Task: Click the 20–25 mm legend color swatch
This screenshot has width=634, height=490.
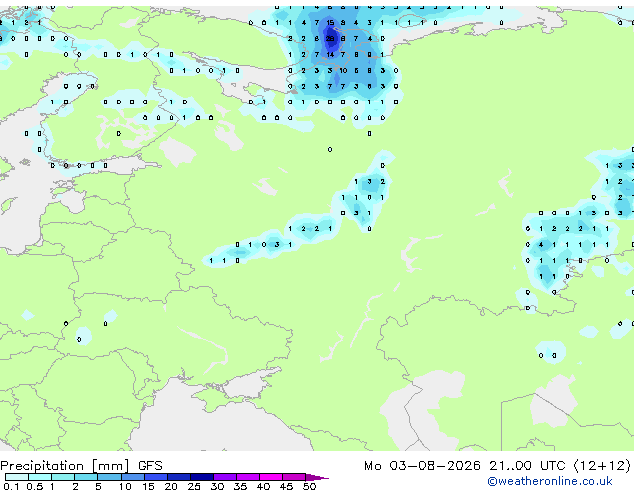Action: (178, 477)
